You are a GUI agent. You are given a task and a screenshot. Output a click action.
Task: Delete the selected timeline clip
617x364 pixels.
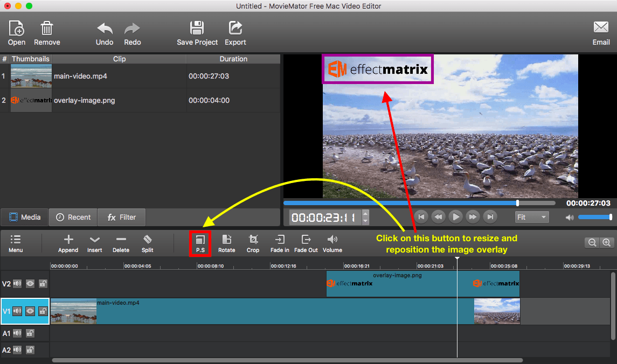coord(121,244)
